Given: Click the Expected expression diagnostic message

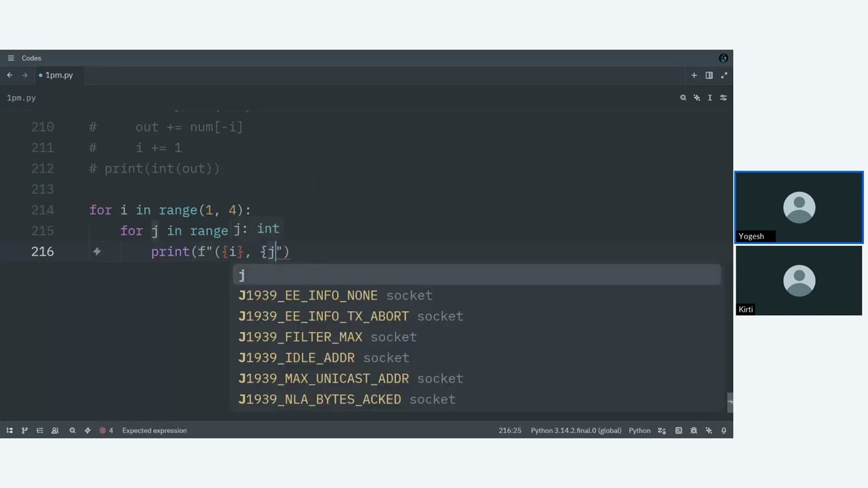Looking at the screenshot, I should [x=154, y=430].
